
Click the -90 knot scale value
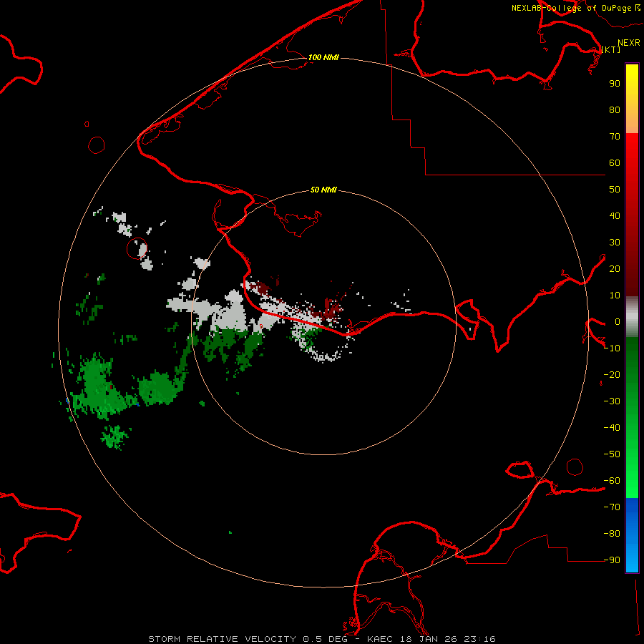[x=612, y=560]
